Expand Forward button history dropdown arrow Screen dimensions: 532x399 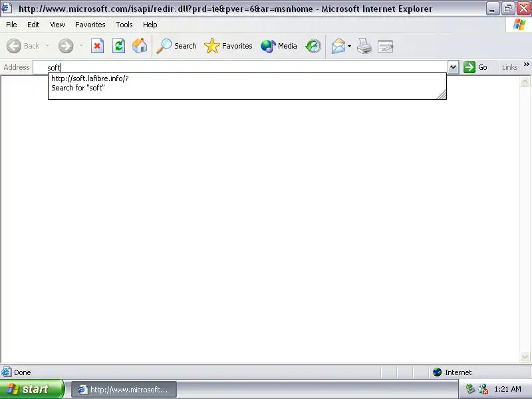[x=81, y=46]
